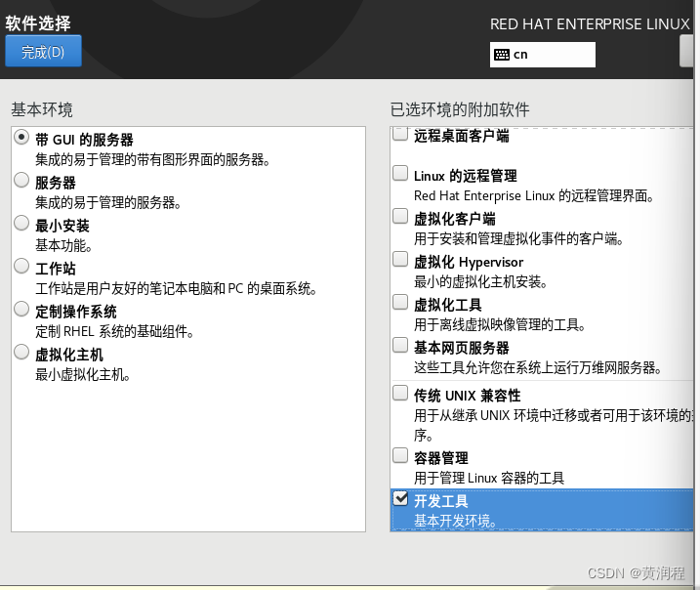This screenshot has width=700, height=590.
Task: Uncheck the 开发工具 checkbox
Action: [400, 498]
